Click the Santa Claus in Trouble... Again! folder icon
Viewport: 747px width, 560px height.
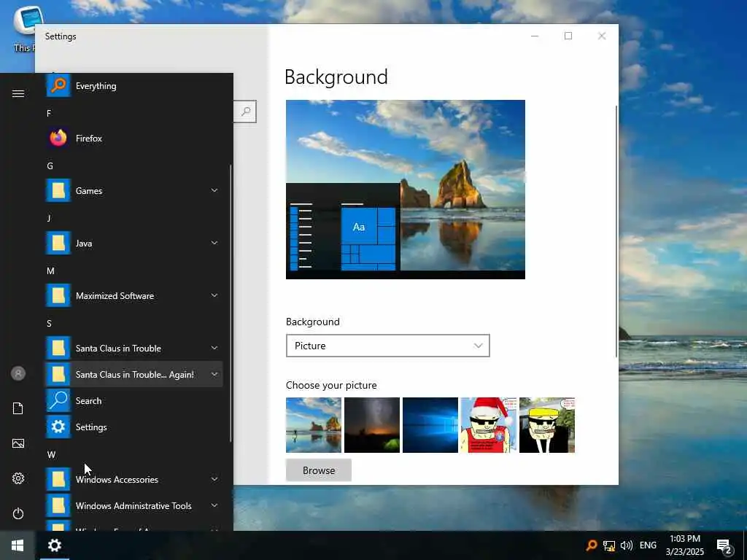tap(58, 374)
